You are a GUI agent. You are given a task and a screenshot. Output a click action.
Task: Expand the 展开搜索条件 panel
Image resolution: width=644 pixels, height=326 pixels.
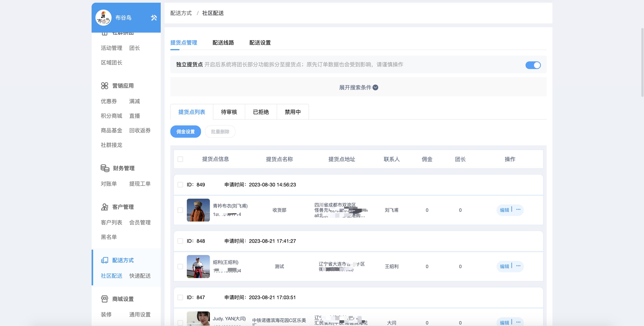pyautogui.click(x=358, y=87)
